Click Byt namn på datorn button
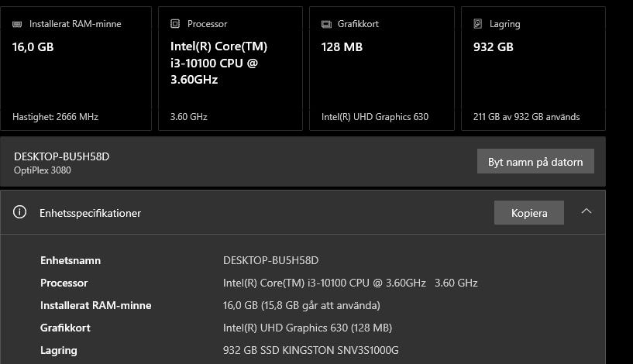Screen dimensions: 633x364 pyautogui.click(x=535, y=162)
